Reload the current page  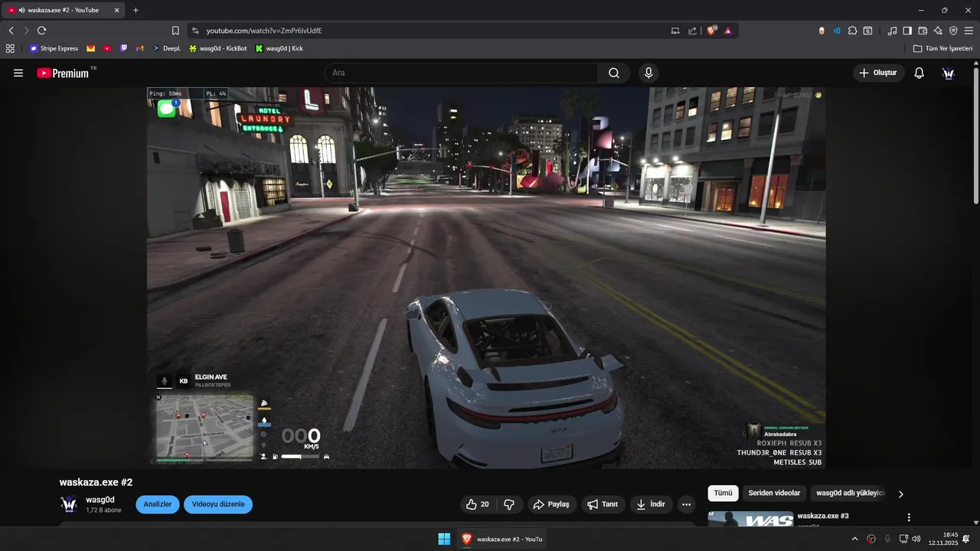pyautogui.click(x=42, y=31)
